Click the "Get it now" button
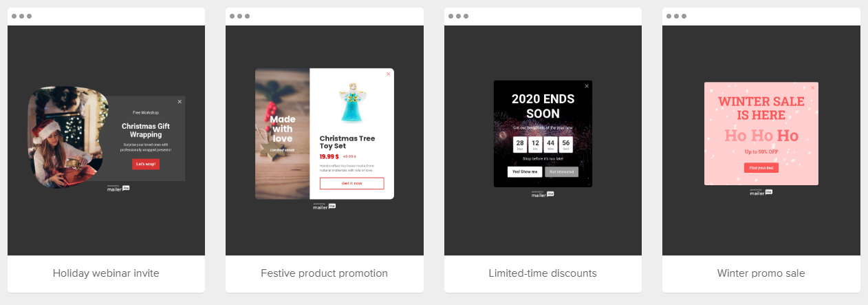The height and width of the screenshot is (305, 868). [x=351, y=183]
